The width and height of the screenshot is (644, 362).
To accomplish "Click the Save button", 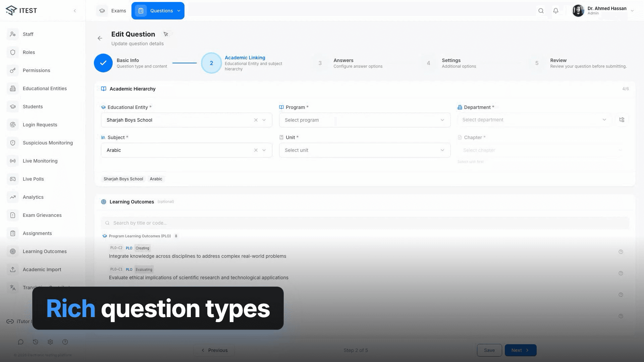I will pos(489,350).
